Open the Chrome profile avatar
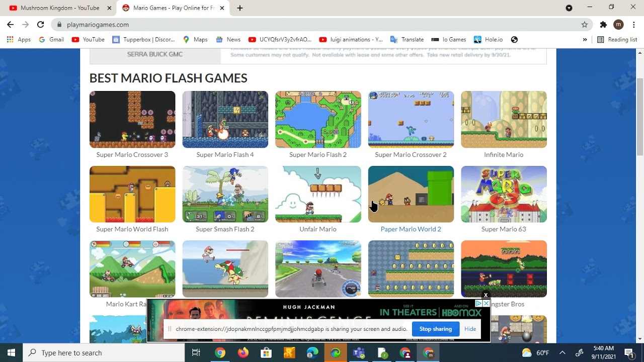 click(x=619, y=25)
